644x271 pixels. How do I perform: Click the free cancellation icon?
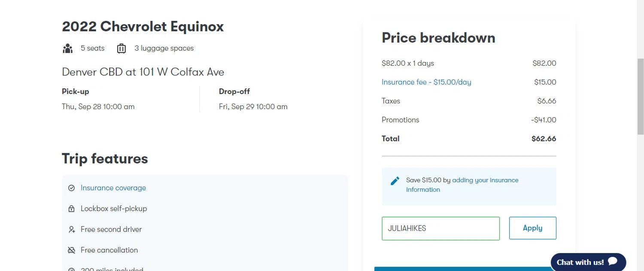[x=72, y=250]
